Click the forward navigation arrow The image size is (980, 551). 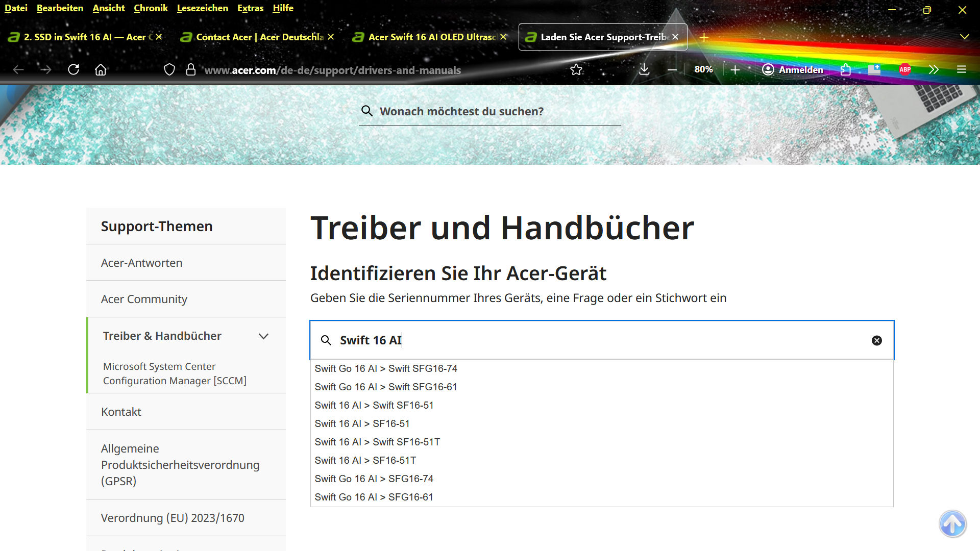click(46, 69)
